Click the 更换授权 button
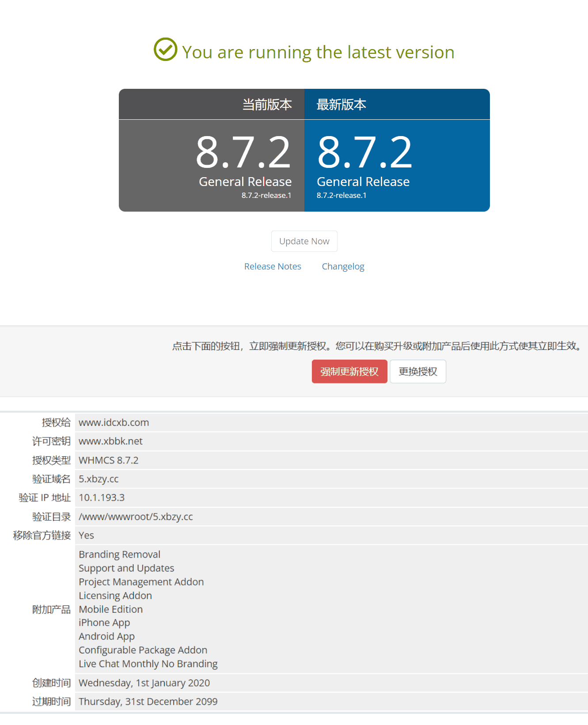The width and height of the screenshot is (588, 725). pos(418,372)
